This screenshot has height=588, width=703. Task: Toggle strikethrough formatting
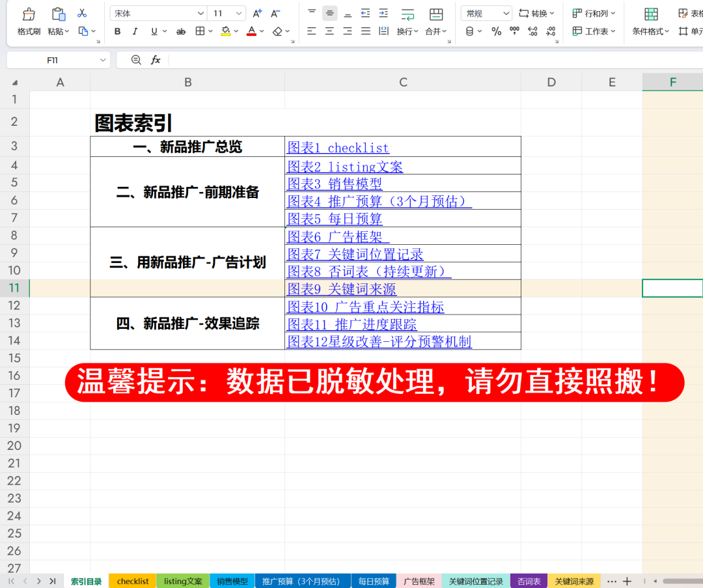181,31
